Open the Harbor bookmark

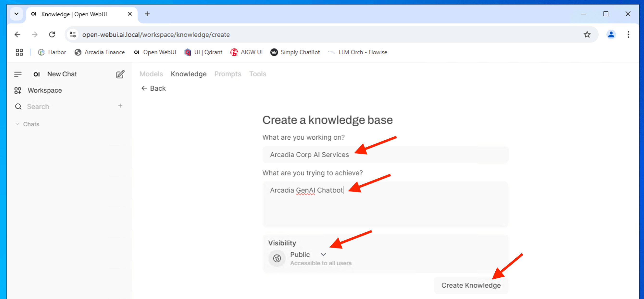tap(52, 52)
